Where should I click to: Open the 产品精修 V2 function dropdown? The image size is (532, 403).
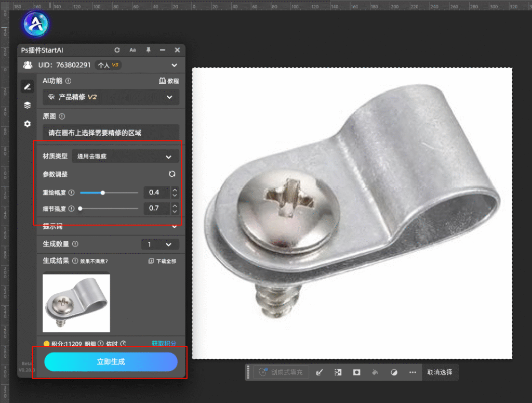pyautogui.click(x=111, y=97)
